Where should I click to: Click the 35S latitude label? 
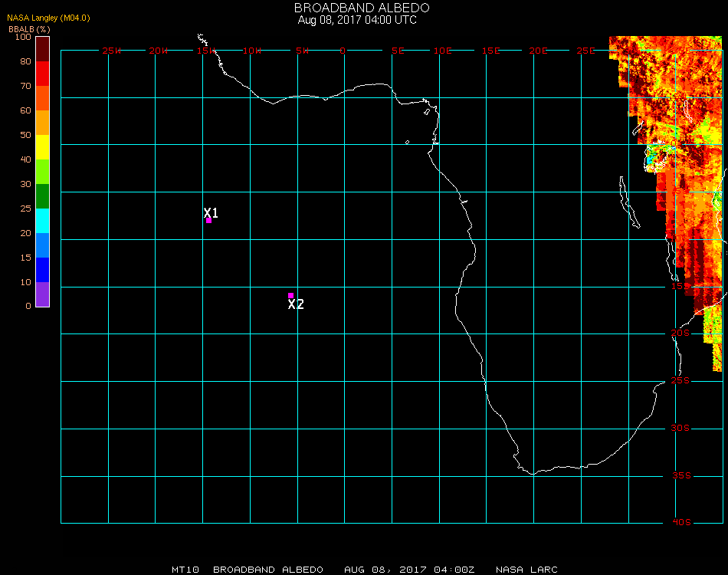(x=681, y=475)
